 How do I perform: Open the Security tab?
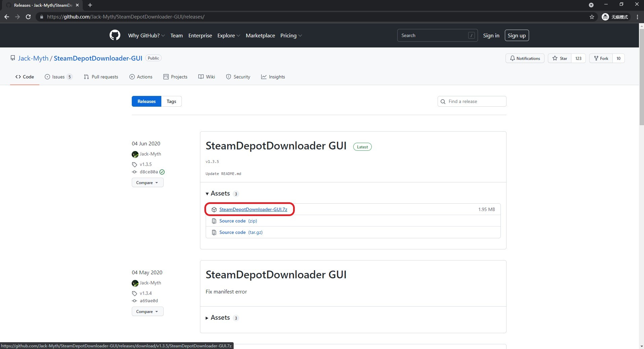[238, 77]
